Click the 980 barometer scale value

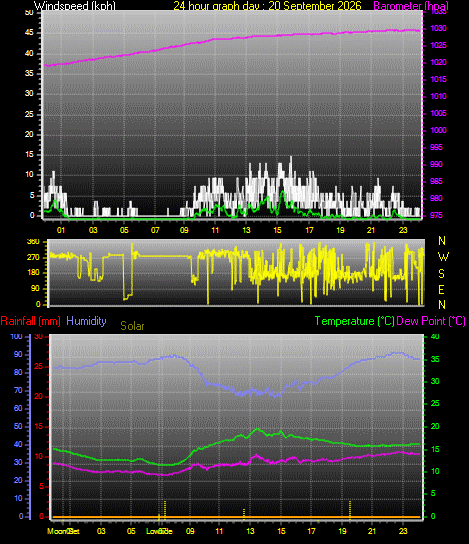point(436,198)
